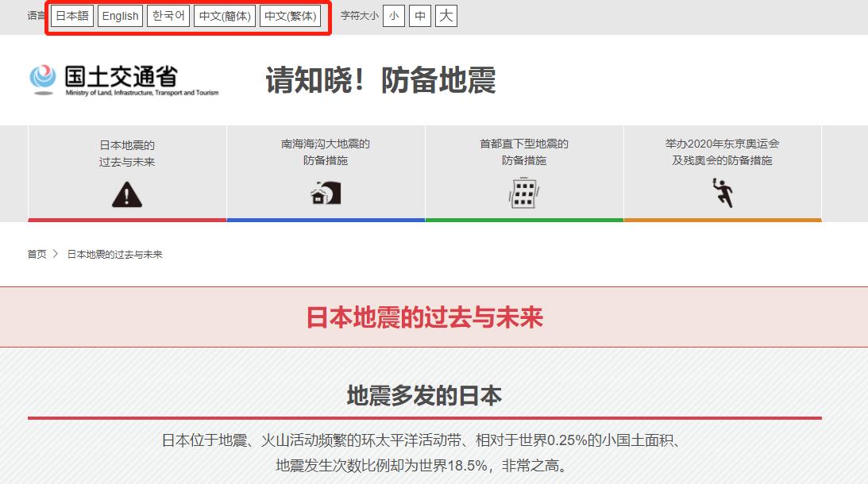
Task: Switch site language to 한국어
Action: click(x=168, y=16)
